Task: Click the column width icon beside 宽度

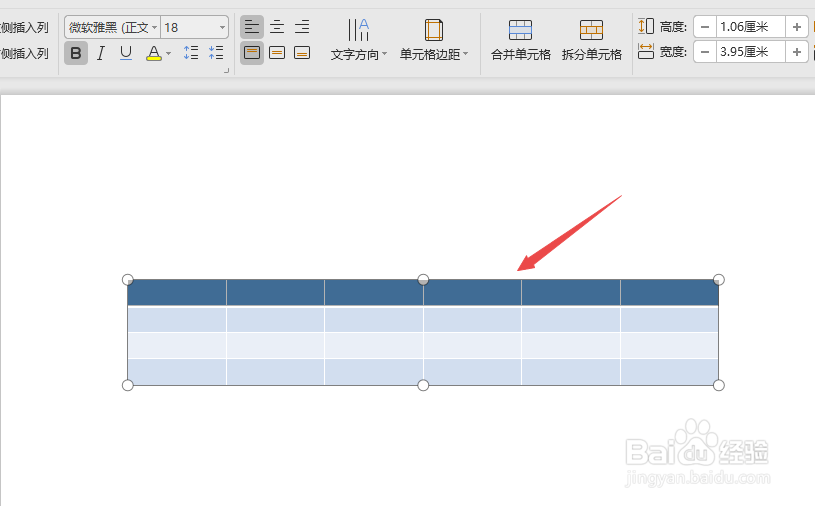Action: click(646, 51)
